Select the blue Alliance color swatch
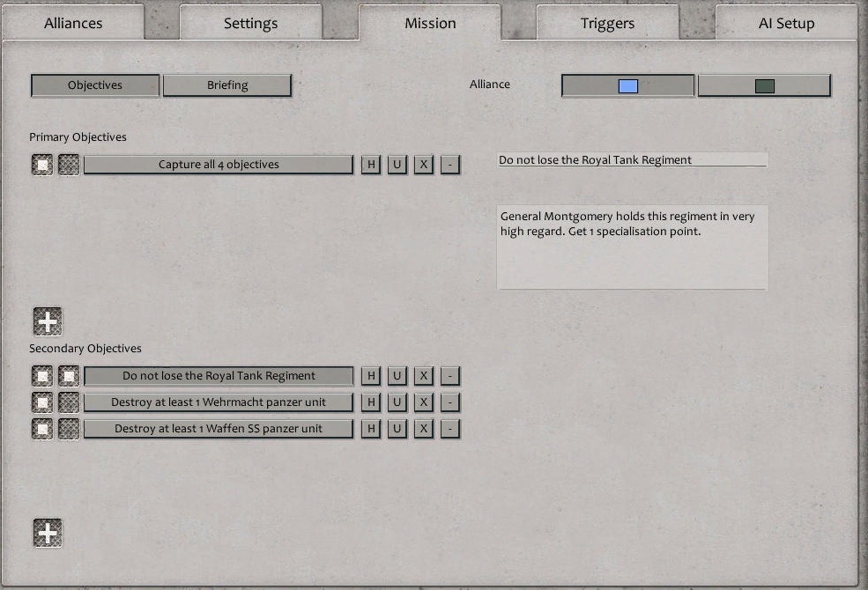Screen dimensions: 868x590 [x=627, y=85]
